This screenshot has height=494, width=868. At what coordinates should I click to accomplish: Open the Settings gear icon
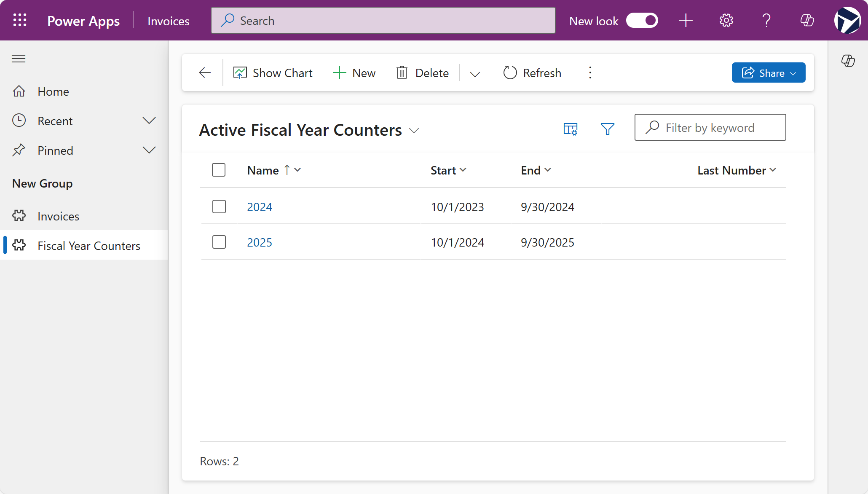(726, 20)
